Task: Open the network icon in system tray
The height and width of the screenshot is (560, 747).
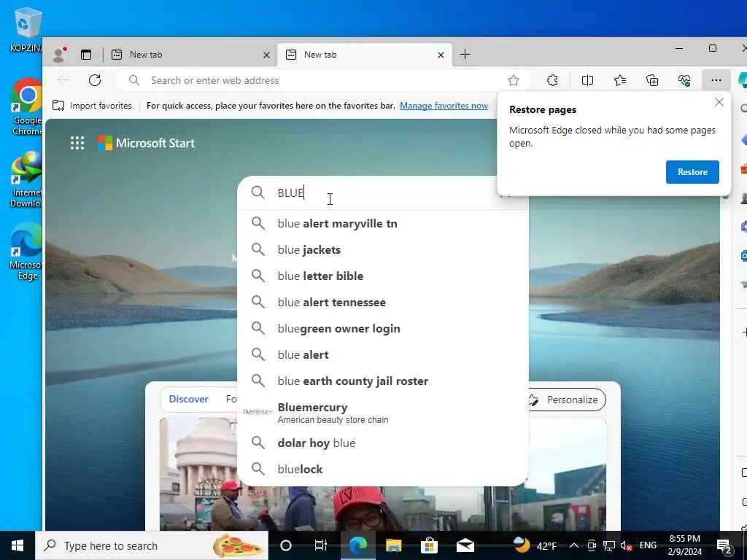Action: click(x=609, y=545)
